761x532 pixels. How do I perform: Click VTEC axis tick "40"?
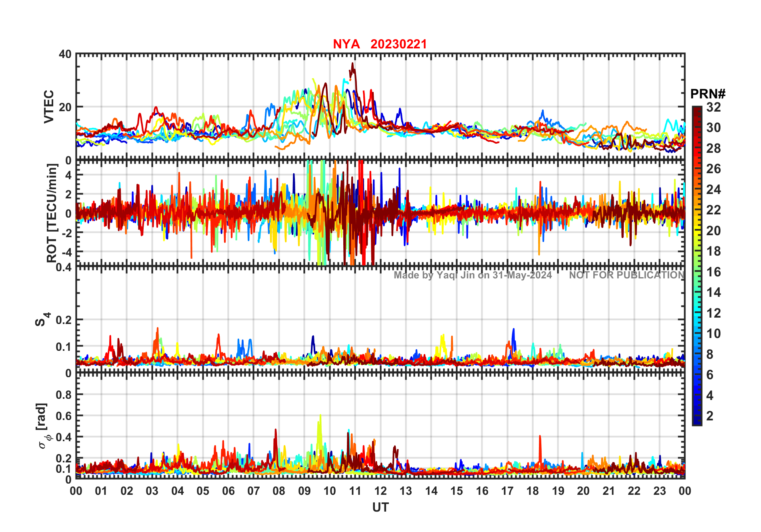[65, 54]
